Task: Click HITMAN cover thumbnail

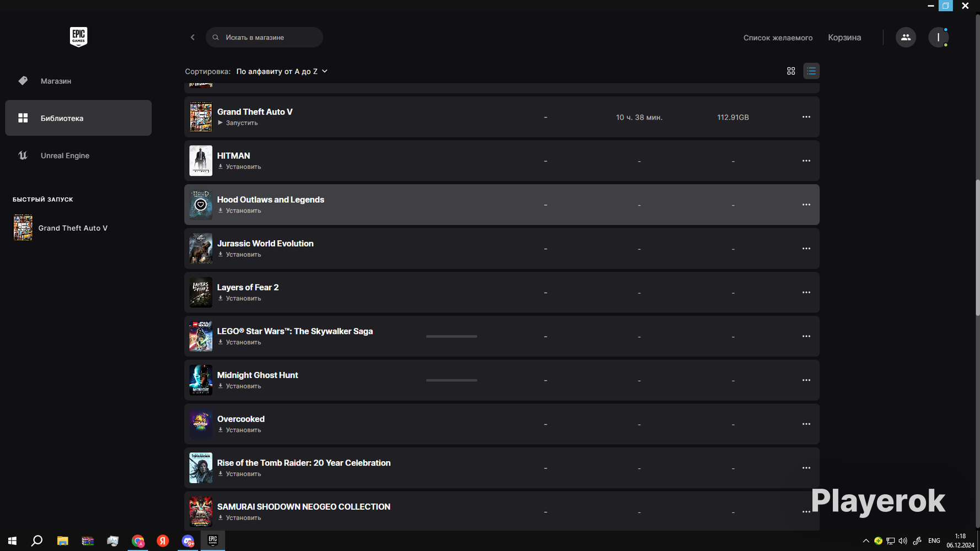Action: point(201,161)
